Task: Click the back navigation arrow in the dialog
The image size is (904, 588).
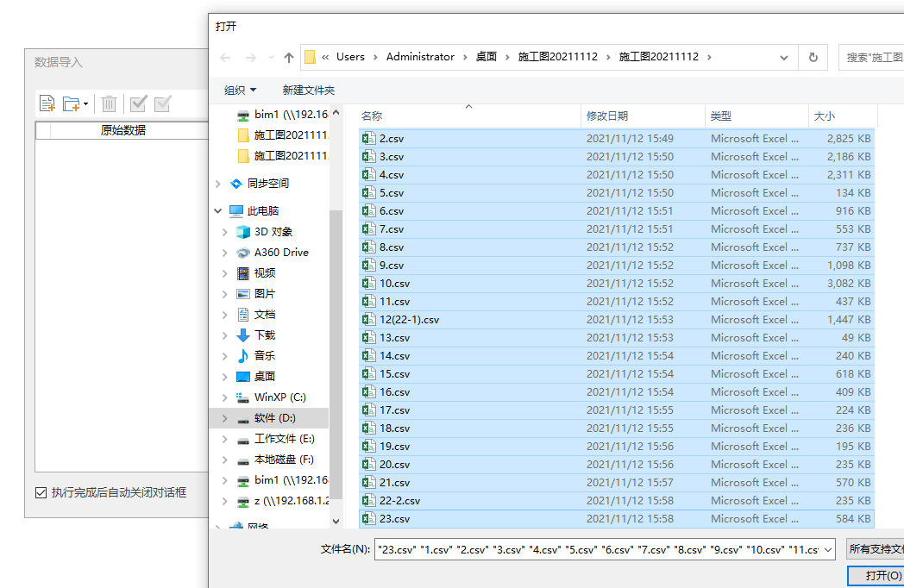Action: (224, 56)
